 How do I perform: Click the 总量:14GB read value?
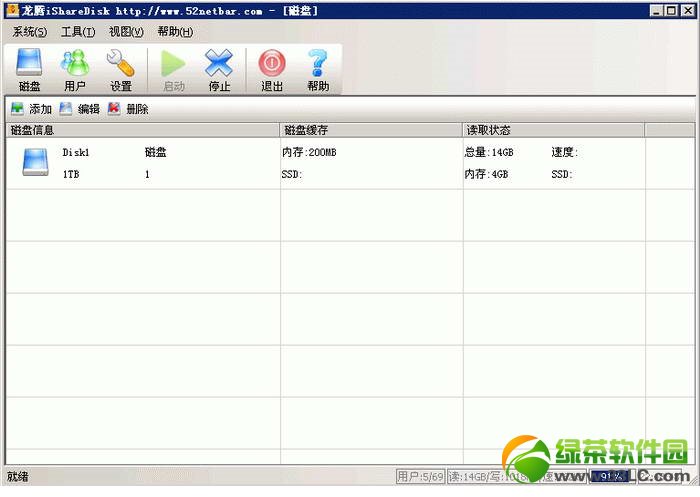[x=489, y=152]
